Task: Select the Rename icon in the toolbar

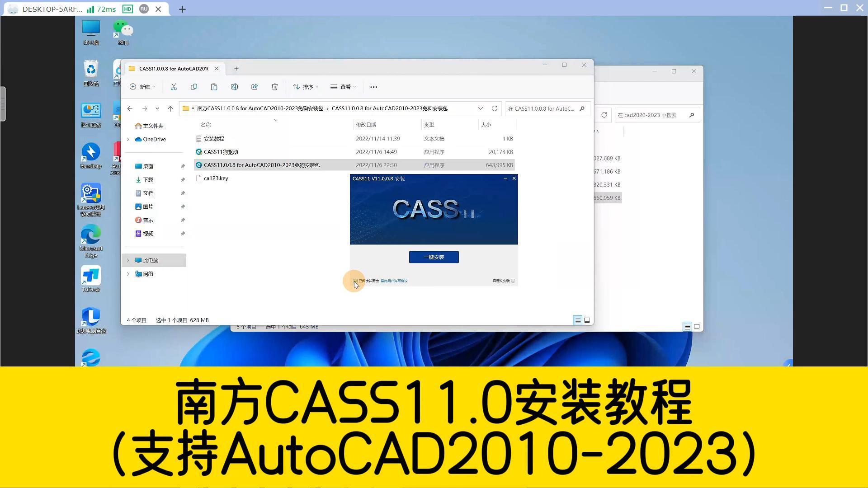Action: (x=234, y=87)
